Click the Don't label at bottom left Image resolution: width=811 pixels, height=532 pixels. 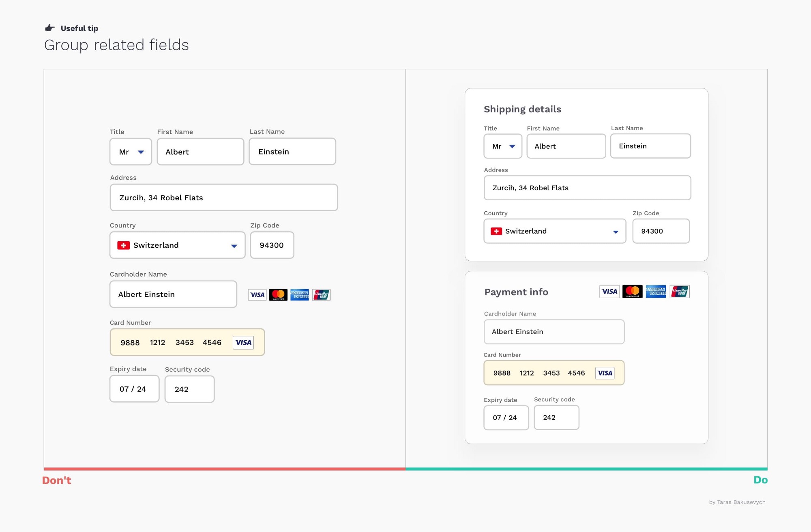click(57, 480)
